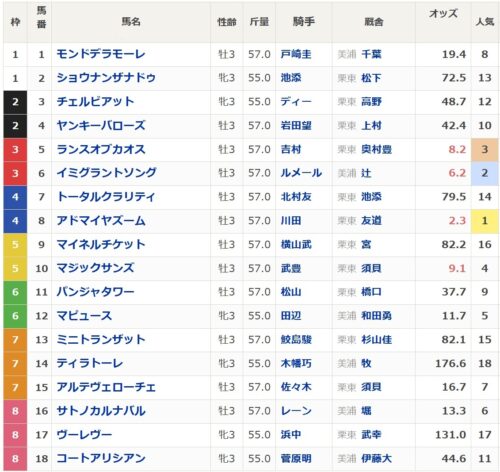Open horse ランスオブカオス link
This screenshot has height=472, width=500.
[x=101, y=149]
